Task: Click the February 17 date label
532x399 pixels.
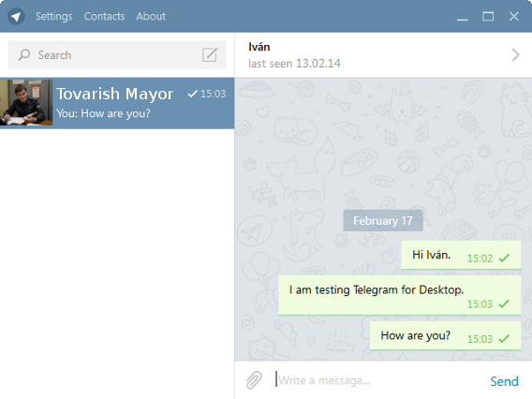Action: (x=383, y=220)
